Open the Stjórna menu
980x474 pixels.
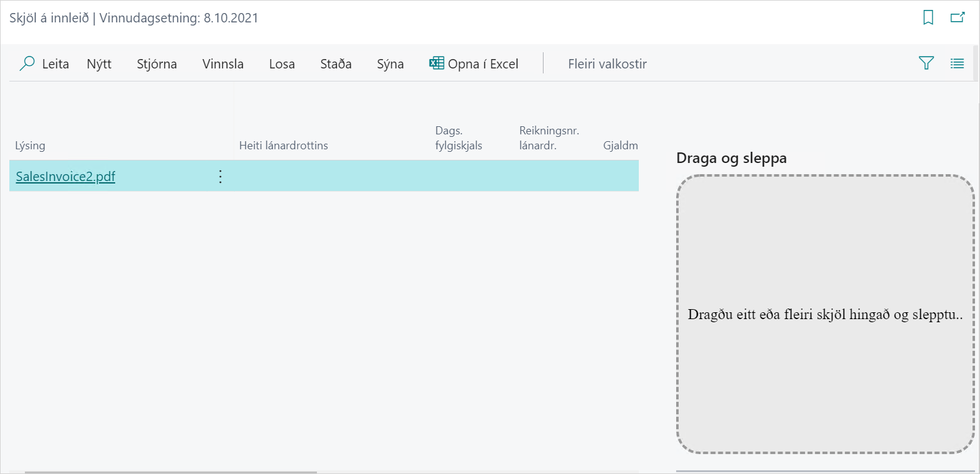tap(156, 64)
